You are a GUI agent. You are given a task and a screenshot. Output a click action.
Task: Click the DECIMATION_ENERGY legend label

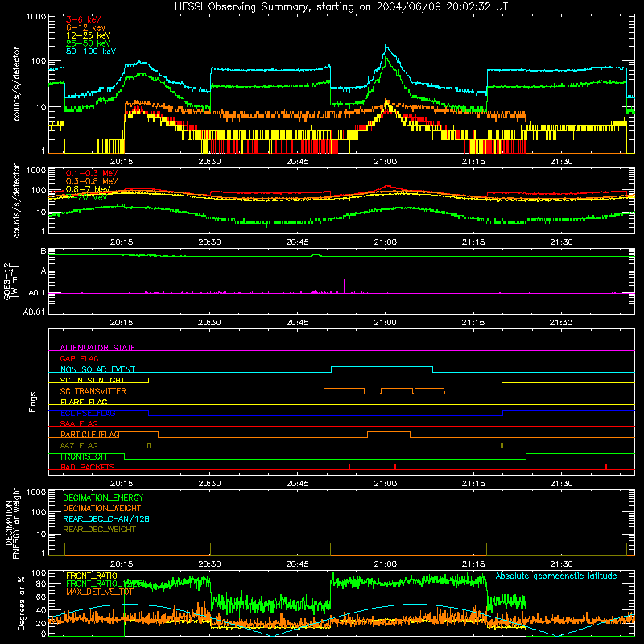point(103,497)
